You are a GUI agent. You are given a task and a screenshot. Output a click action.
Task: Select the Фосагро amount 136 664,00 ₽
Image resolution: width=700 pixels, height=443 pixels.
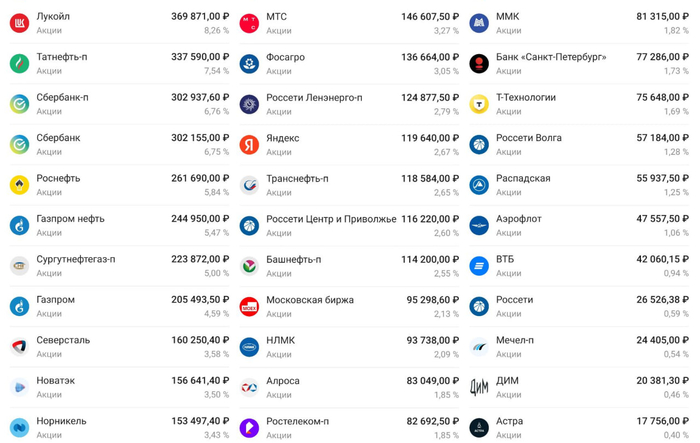tap(430, 57)
